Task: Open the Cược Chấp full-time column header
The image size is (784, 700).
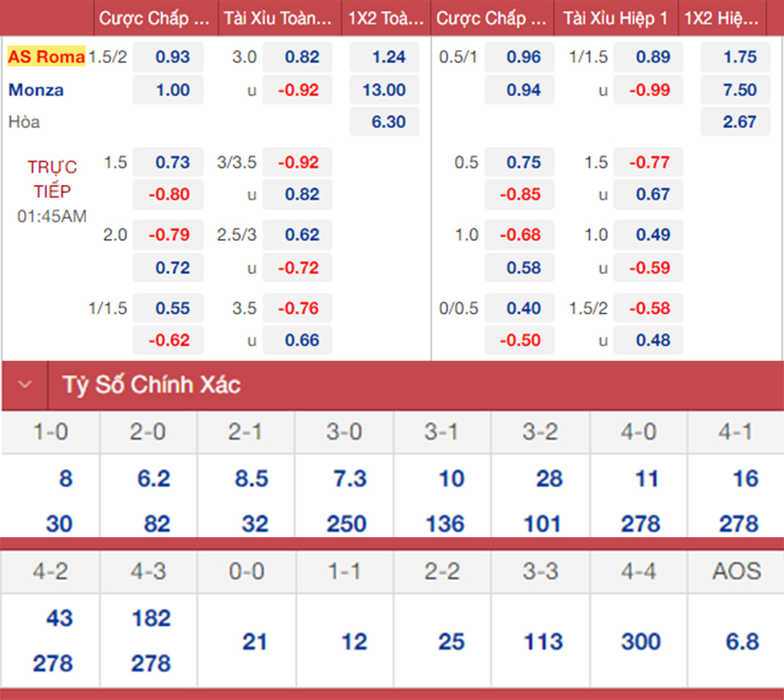Action: pos(156,18)
